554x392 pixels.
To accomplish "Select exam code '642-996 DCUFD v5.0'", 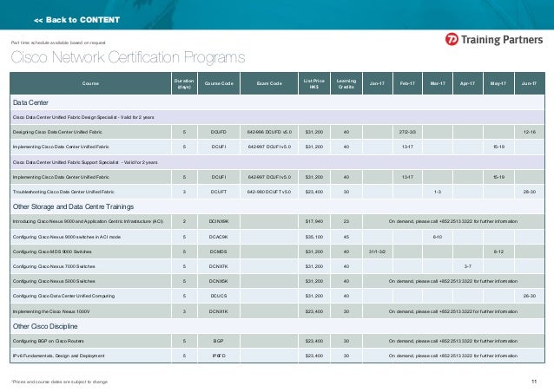I will pos(269,132).
